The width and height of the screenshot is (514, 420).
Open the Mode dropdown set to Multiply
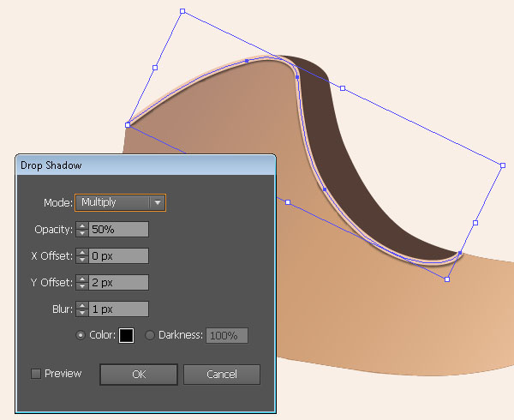point(120,202)
